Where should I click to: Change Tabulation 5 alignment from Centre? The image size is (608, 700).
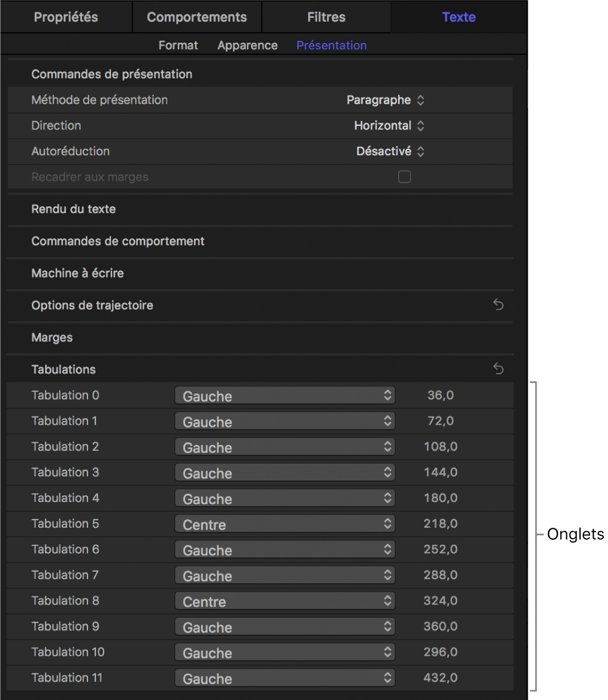coord(285,524)
